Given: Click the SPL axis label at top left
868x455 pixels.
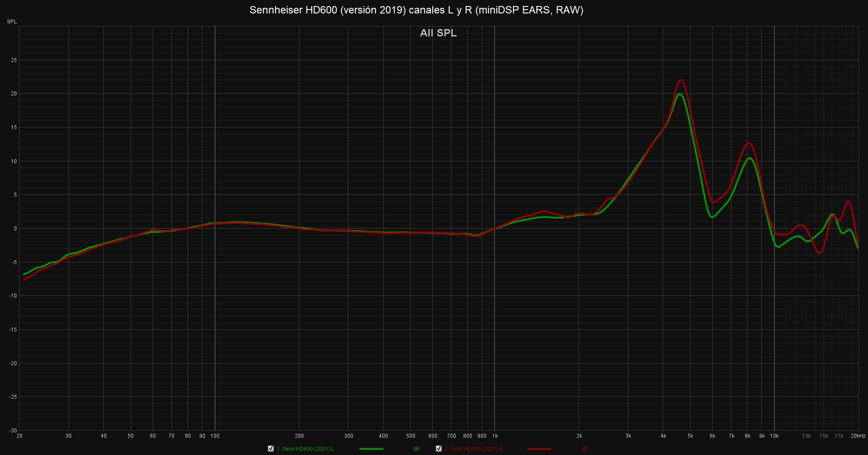Looking at the screenshot, I should [12, 22].
